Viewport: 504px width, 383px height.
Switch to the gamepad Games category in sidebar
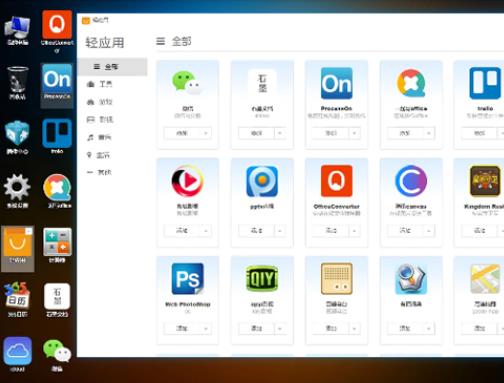[112, 102]
